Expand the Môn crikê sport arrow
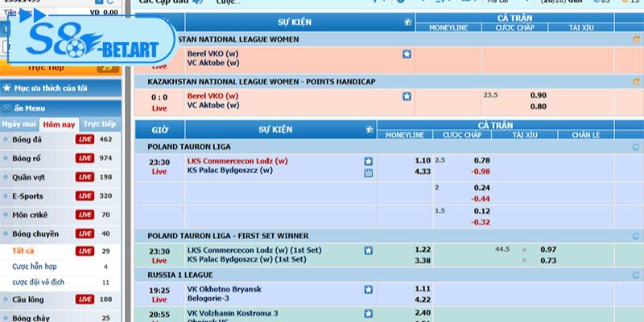Image resolution: width=644 pixels, height=322 pixels. point(6,215)
